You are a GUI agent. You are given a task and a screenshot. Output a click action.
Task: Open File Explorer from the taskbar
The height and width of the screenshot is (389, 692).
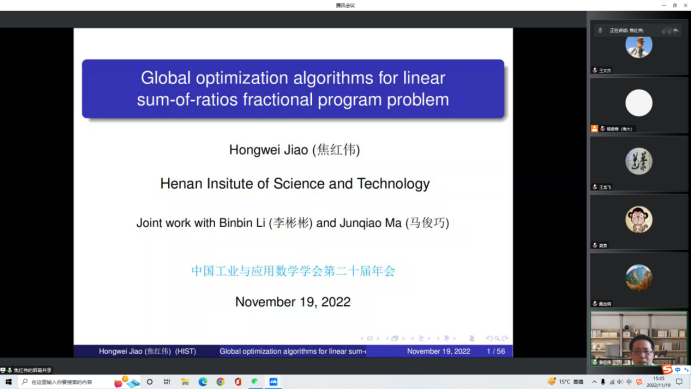(185, 382)
